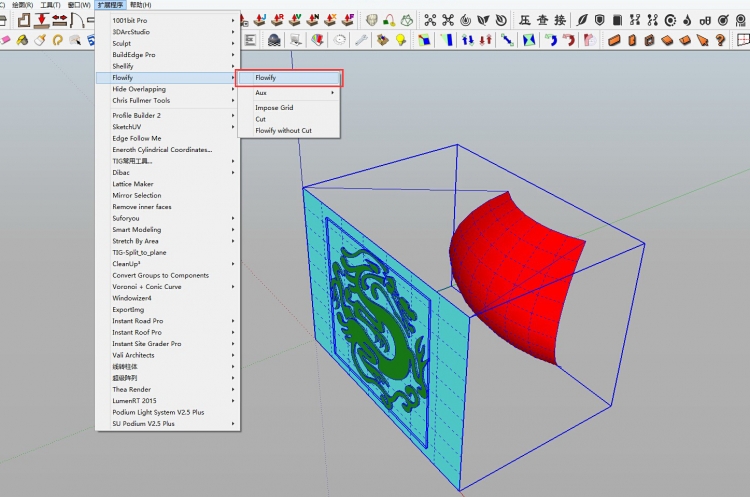The image size is (750, 497).
Task: Click the water drop toolbar icon
Action: [687, 20]
